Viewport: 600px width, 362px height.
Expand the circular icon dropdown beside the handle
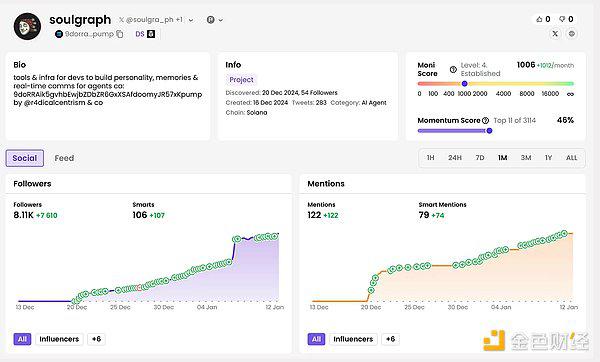[x=215, y=20]
